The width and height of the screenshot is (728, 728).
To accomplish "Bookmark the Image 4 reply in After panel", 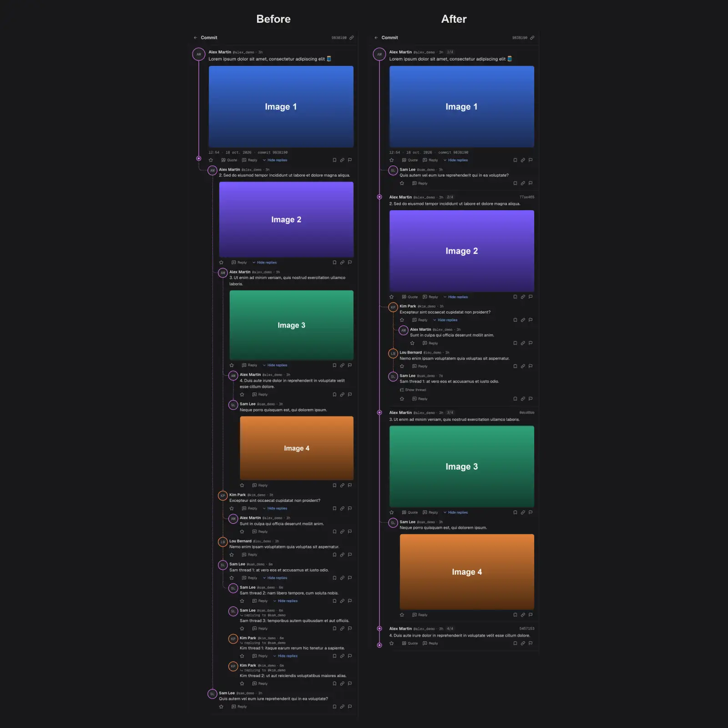I will tap(515, 615).
